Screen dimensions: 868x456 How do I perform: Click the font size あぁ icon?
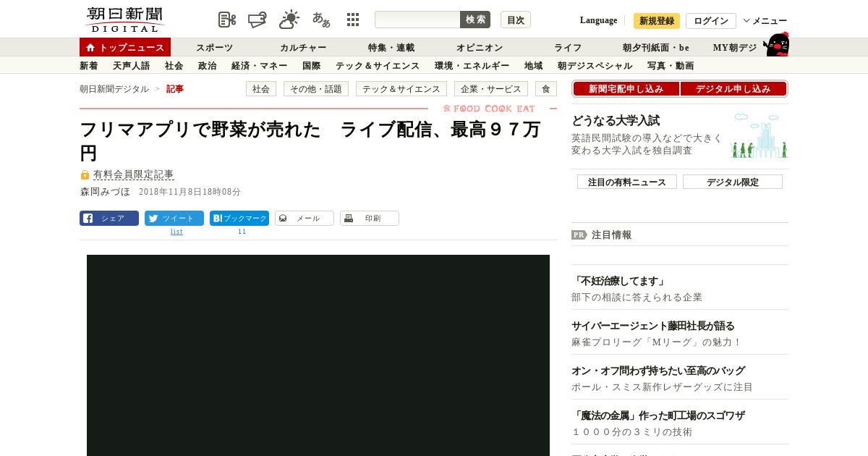click(321, 20)
